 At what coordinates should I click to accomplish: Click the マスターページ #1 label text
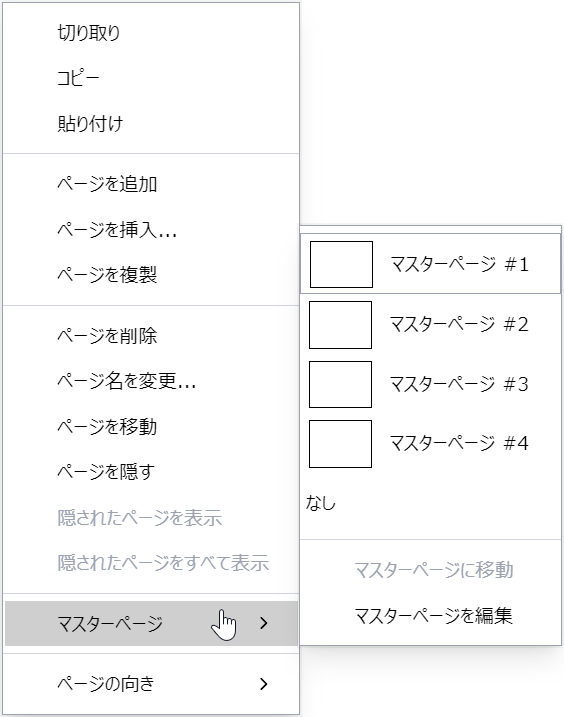point(459,264)
